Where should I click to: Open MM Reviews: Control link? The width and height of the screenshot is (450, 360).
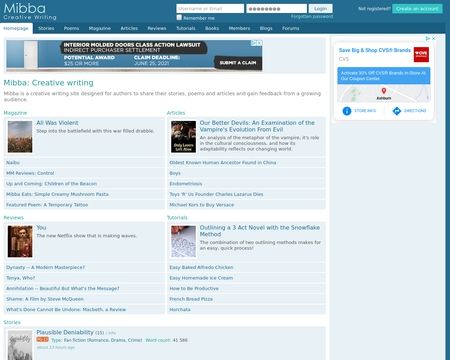[30, 173]
